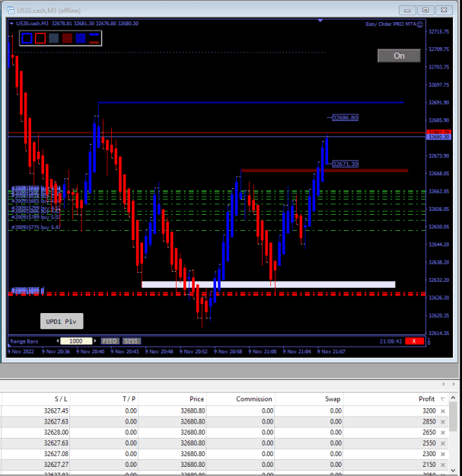Expand the US30.cash,M3 chart menu arrow
The width and height of the screenshot is (462, 476).
pyautogui.click(x=11, y=24)
